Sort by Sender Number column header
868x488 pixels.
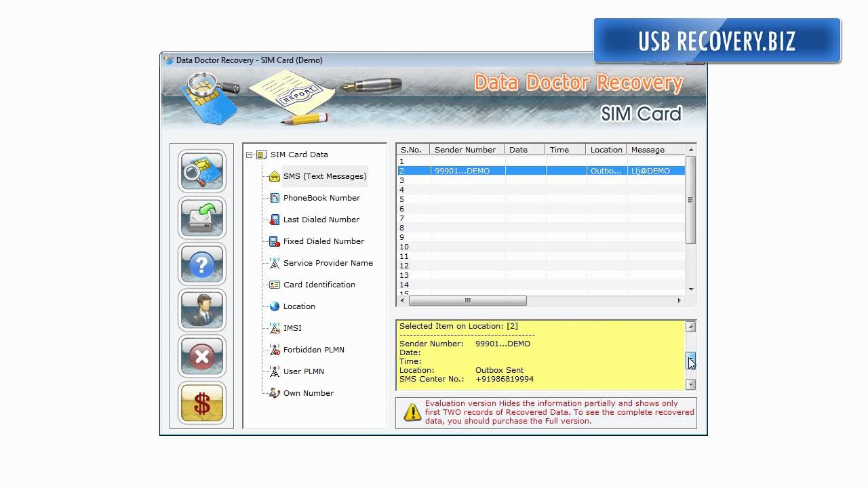click(467, 150)
